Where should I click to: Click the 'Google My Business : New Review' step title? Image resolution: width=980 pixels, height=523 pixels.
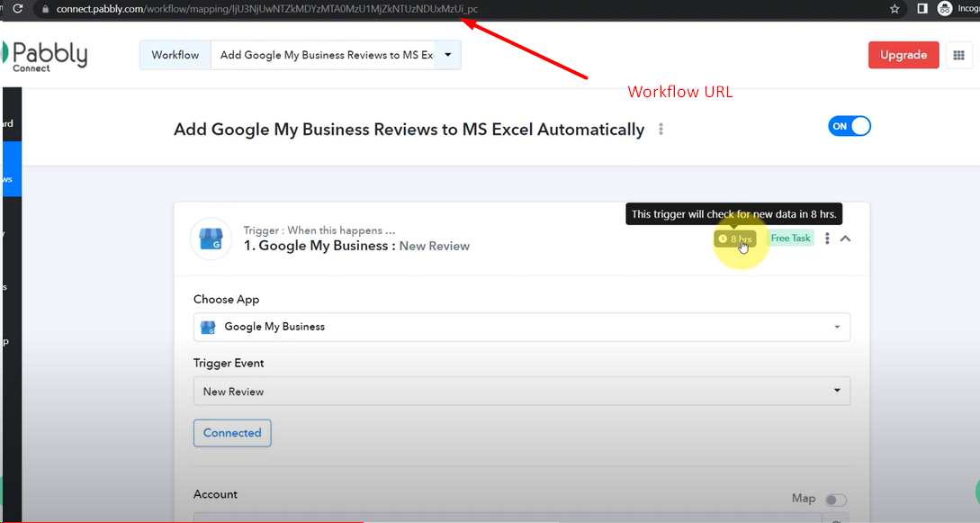(356, 246)
